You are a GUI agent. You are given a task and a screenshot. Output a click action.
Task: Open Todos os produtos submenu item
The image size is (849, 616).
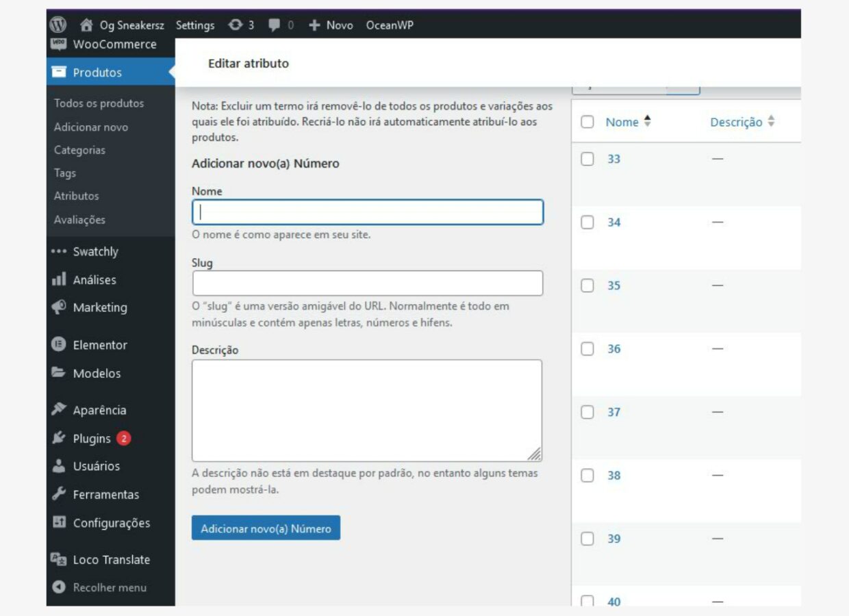pos(99,103)
